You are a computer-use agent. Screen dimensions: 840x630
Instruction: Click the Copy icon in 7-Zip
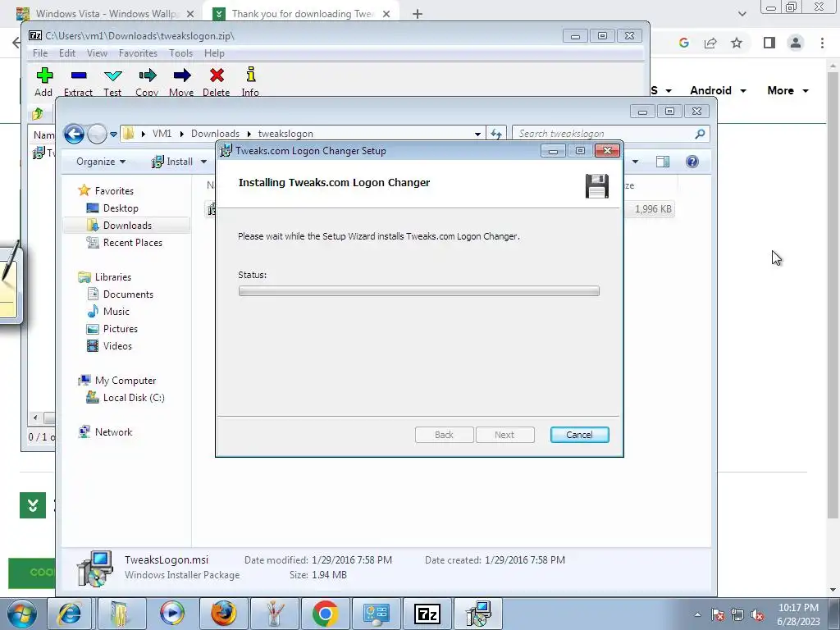coord(148,75)
